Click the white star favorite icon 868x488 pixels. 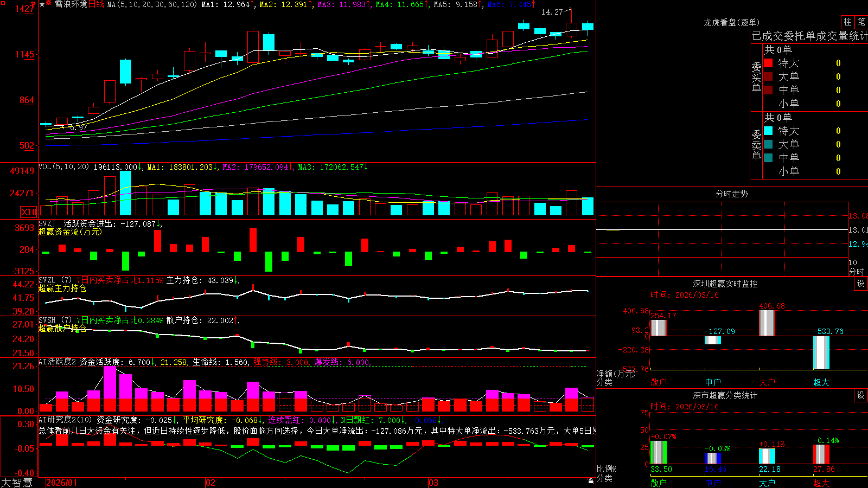pyautogui.click(x=42, y=4)
